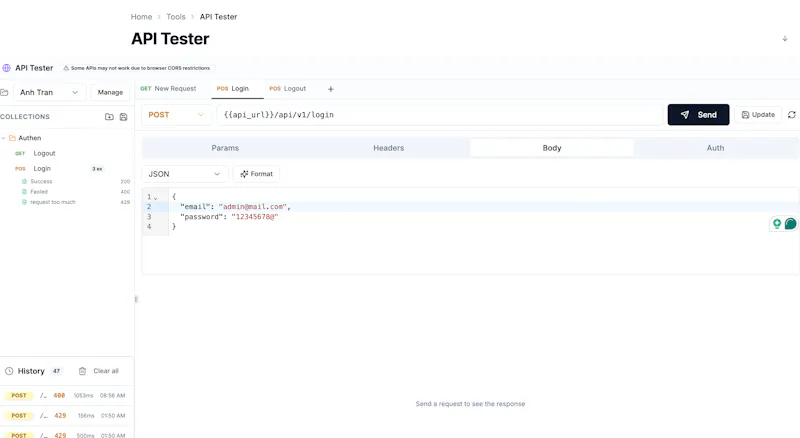
Task: Open the JSON body type dropdown
Action: coord(184,174)
